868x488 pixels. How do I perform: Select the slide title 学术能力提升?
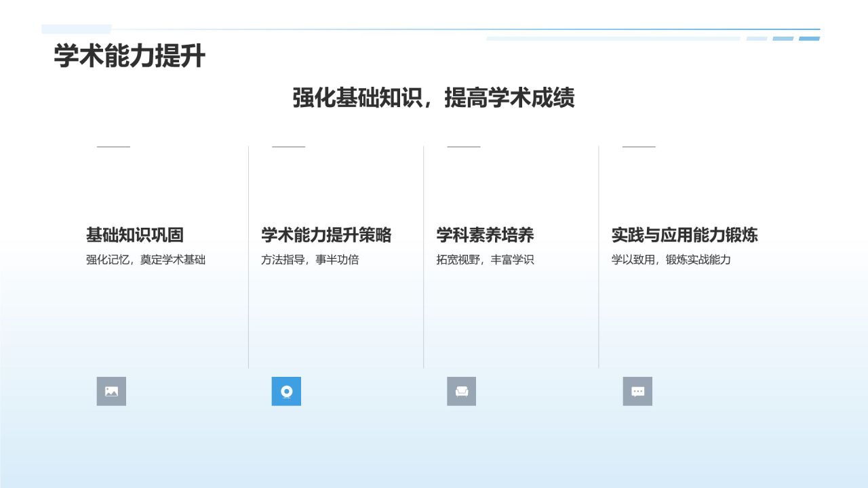tap(130, 56)
